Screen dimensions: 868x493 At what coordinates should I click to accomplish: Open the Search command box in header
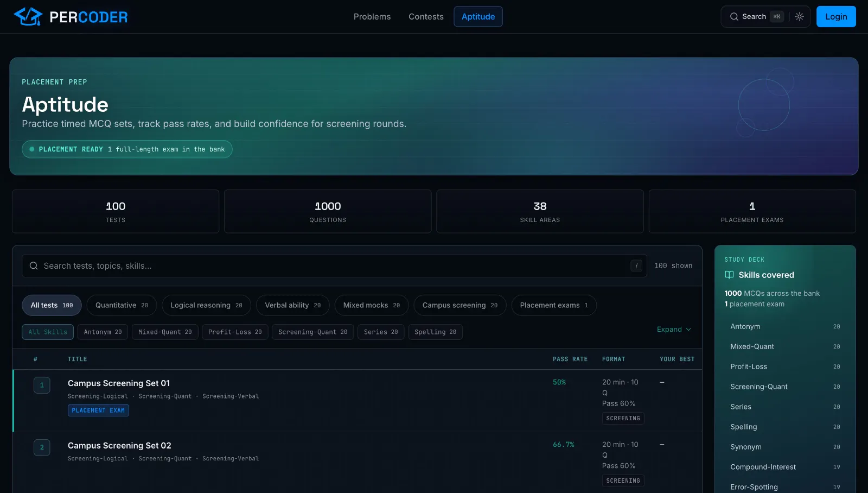[x=755, y=17]
